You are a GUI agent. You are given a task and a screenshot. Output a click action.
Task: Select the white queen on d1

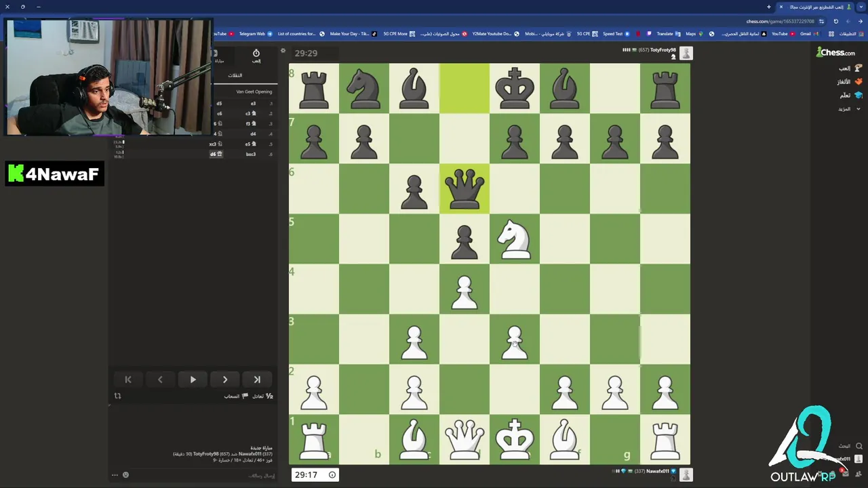(465, 440)
